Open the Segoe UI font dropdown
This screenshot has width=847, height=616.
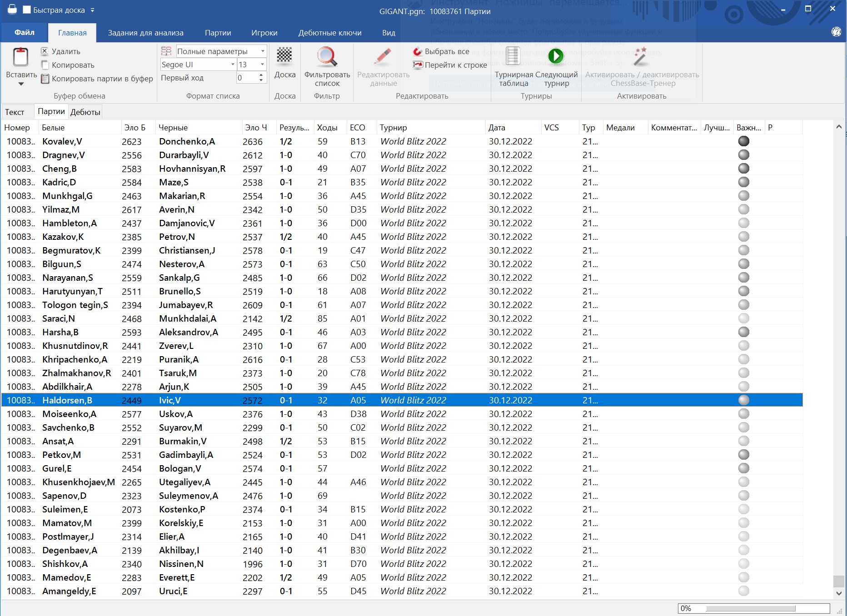tap(233, 65)
